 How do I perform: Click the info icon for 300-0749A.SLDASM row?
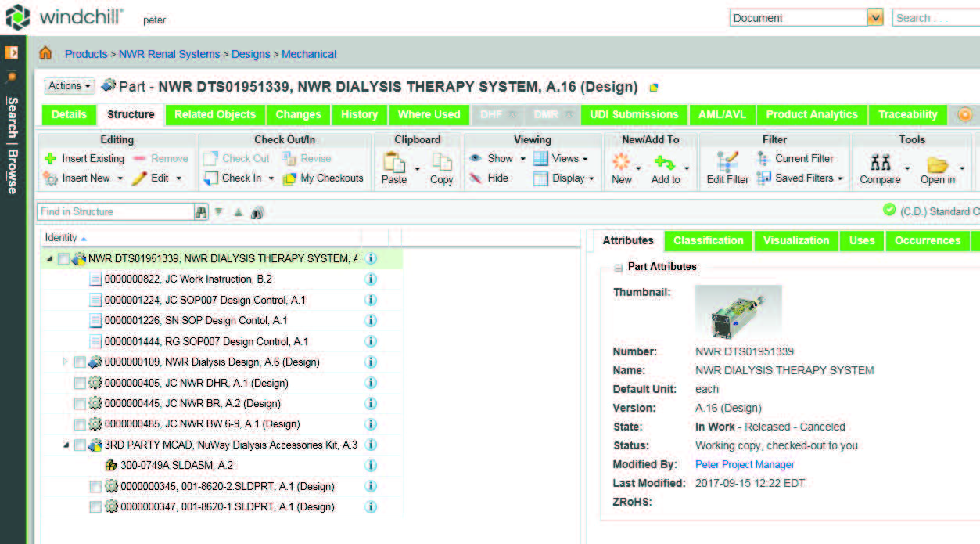click(371, 465)
